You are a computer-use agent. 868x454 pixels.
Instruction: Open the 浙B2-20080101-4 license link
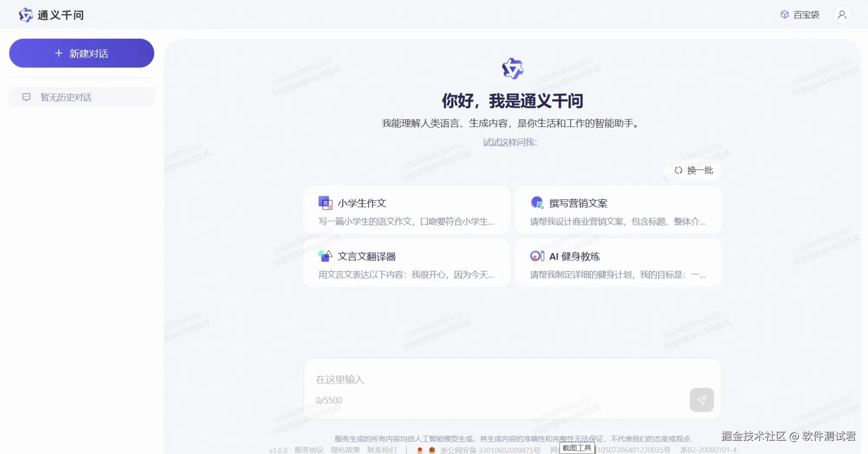708,450
